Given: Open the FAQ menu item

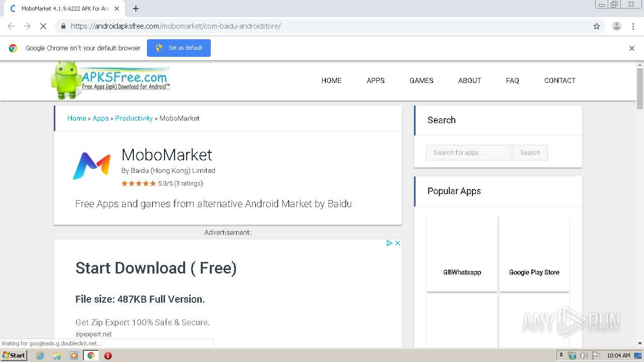Looking at the screenshot, I should click(x=513, y=80).
